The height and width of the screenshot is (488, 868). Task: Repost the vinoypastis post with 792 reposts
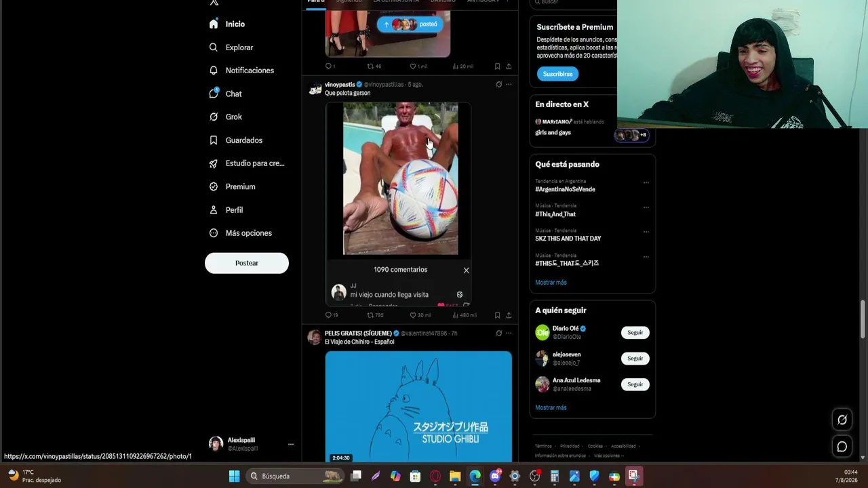pos(375,315)
